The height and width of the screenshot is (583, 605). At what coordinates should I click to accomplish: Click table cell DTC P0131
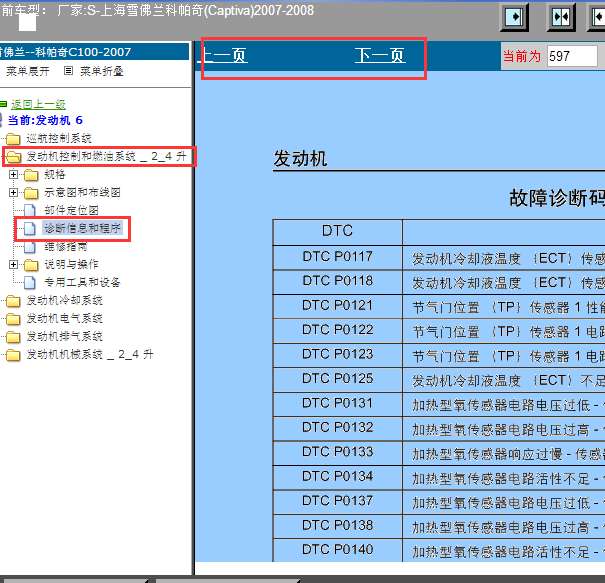338,403
